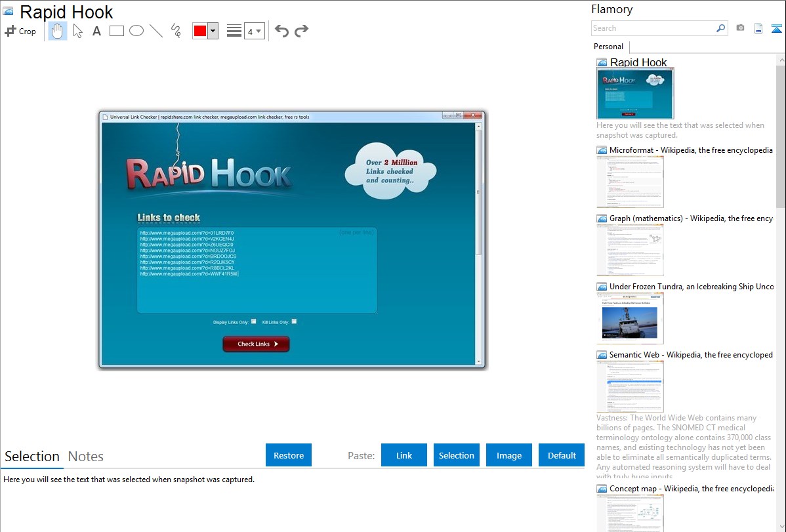Select the Crop tool
The width and height of the screenshot is (786, 532).
pos(20,31)
